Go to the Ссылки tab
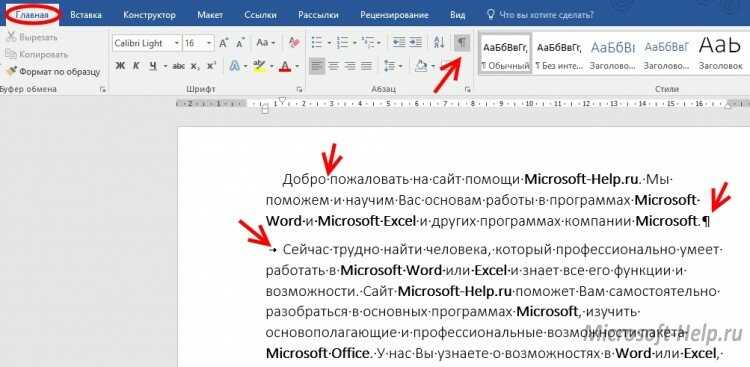Image resolution: width=750 pixels, height=367 pixels. pos(260,15)
